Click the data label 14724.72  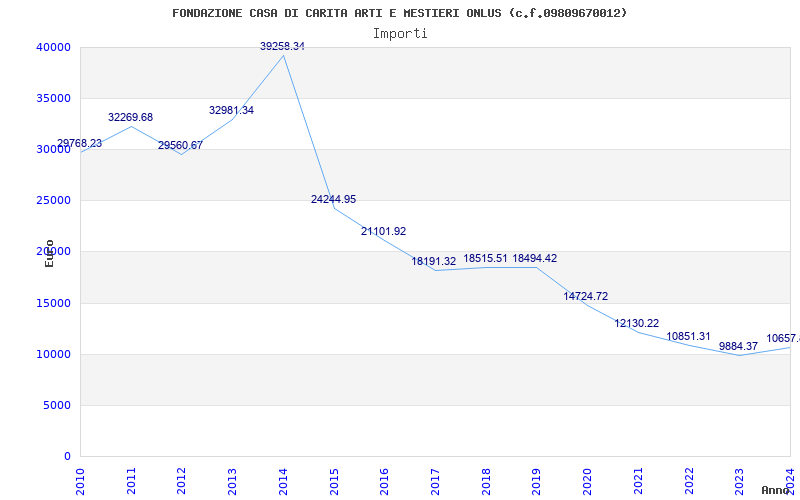(x=586, y=296)
